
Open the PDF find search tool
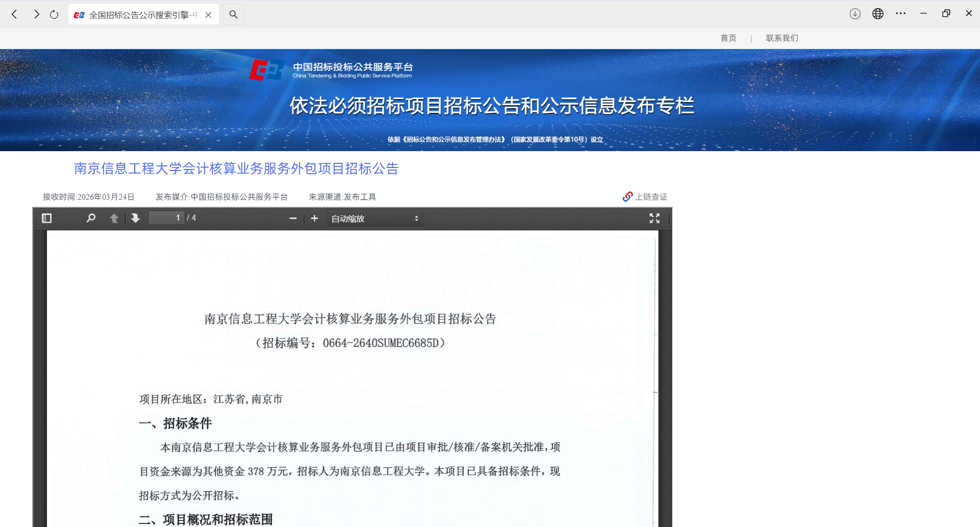(91, 219)
